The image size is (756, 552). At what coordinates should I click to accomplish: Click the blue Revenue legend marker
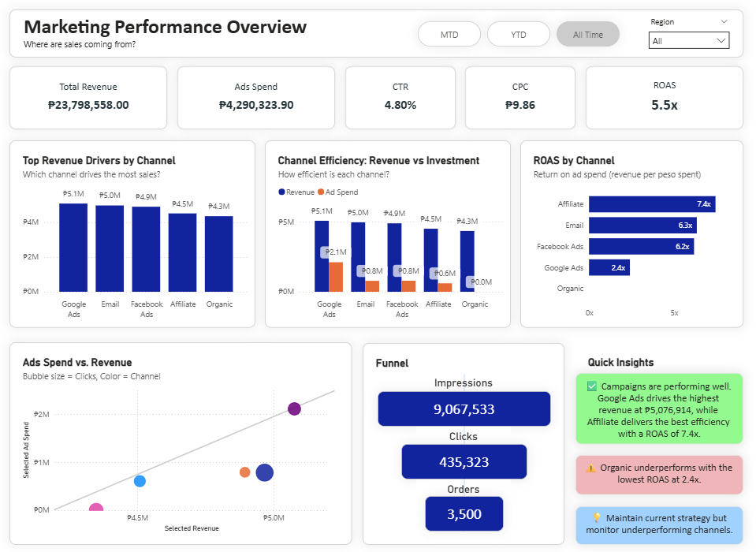point(281,192)
